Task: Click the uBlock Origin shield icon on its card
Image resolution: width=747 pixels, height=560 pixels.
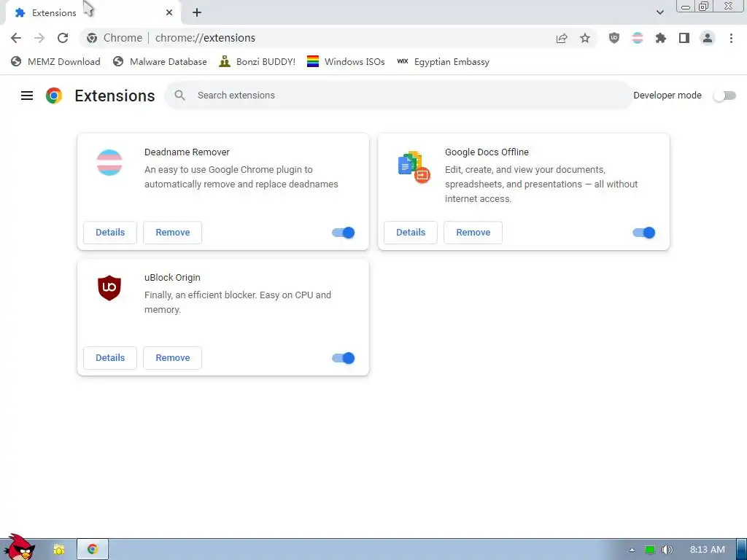Action: 109,287
